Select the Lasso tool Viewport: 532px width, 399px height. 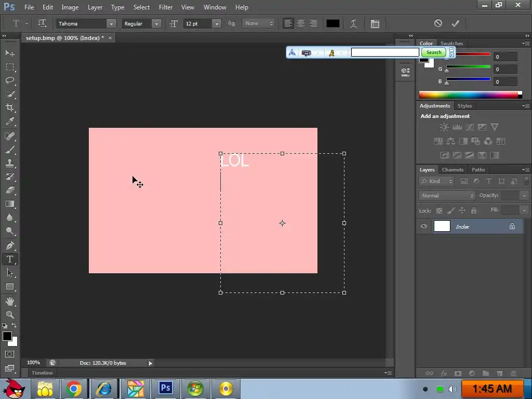[x=10, y=81]
